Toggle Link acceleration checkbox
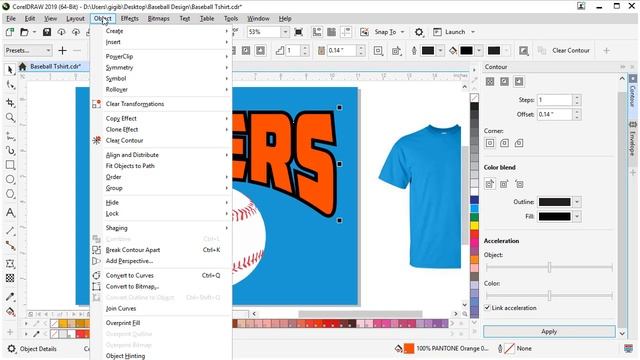This screenshot has width=640, height=360. [487, 308]
